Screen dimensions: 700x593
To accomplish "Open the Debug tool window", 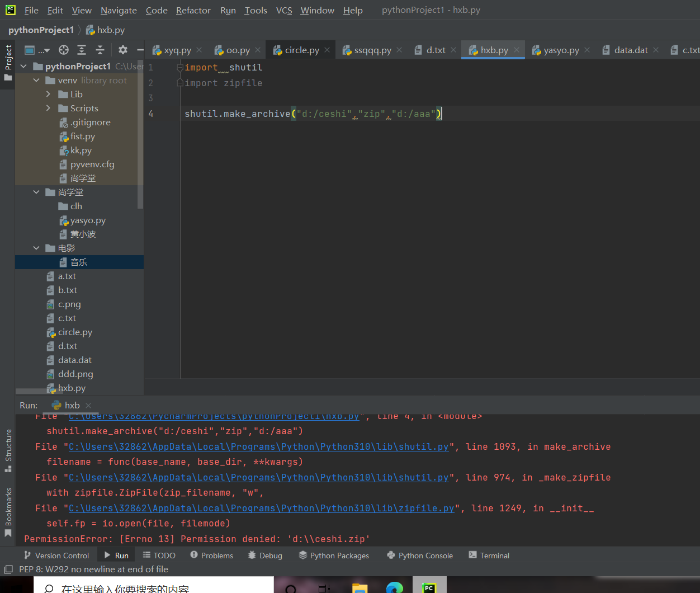I will pyautogui.click(x=265, y=555).
